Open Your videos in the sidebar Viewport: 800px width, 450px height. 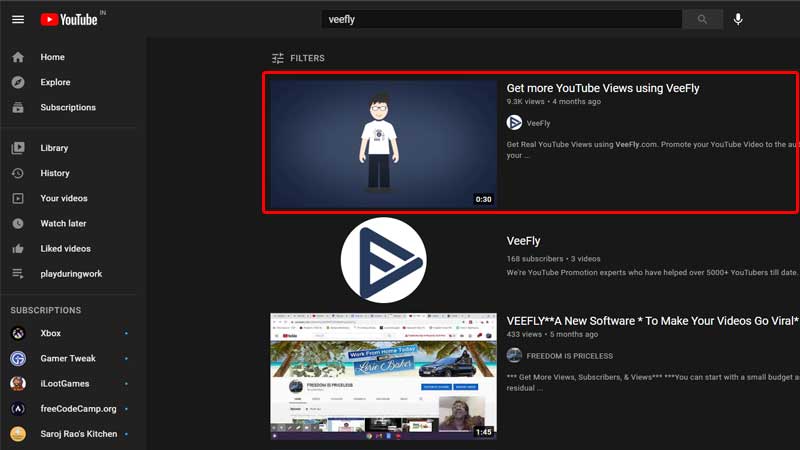(64, 198)
